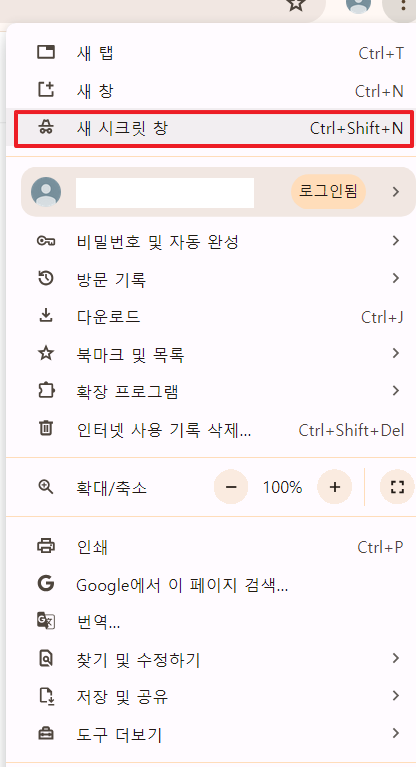Click the Ctrl+Shift+Del shortcut text
This screenshot has width=416, height=767.
[x=351, y=430]
